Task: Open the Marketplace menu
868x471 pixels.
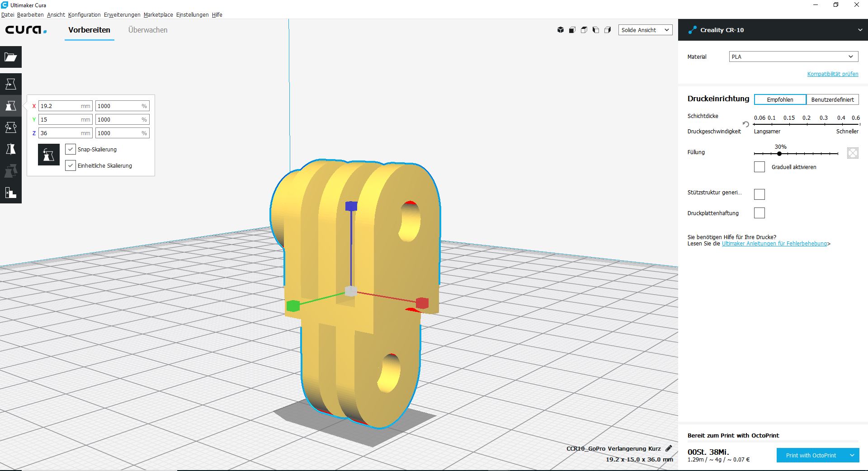Action: coord(158,15)
